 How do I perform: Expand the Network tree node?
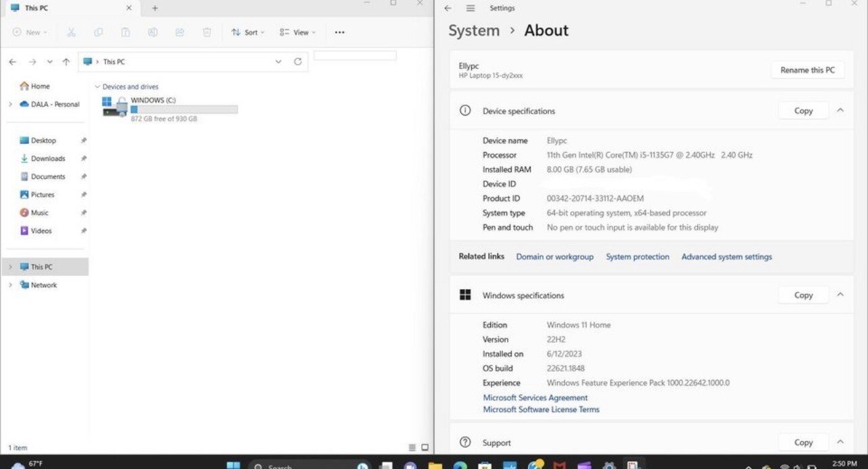pos(10,285)
